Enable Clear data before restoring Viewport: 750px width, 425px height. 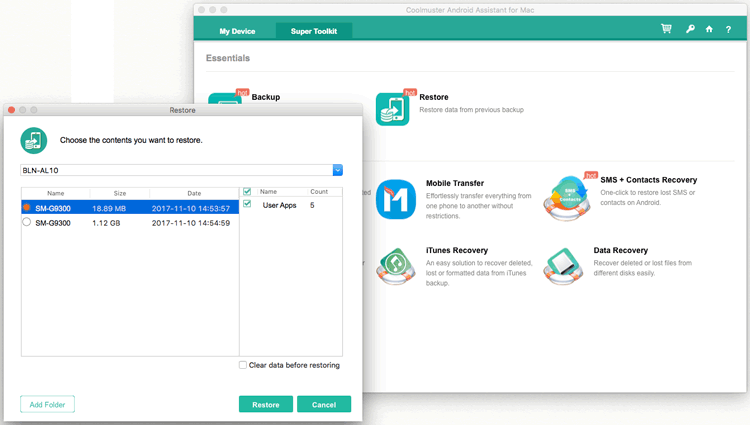(x=243, y=365)
